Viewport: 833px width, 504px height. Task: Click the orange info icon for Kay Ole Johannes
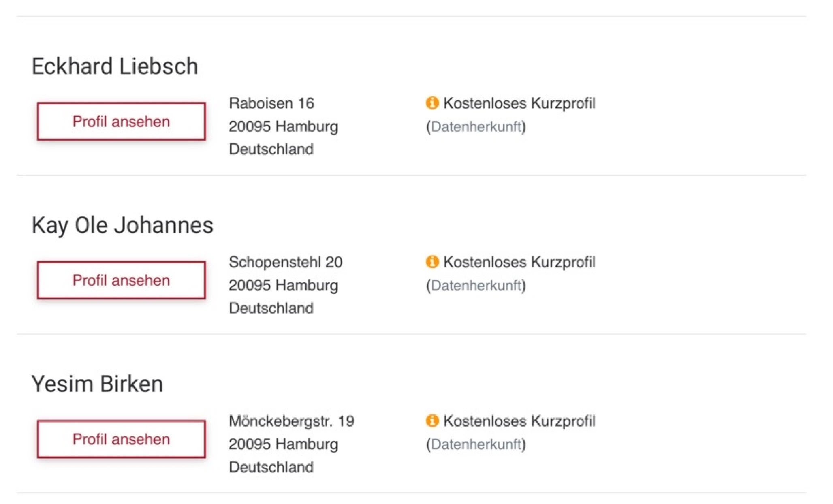pyautogui.click(x=432, y=262)
